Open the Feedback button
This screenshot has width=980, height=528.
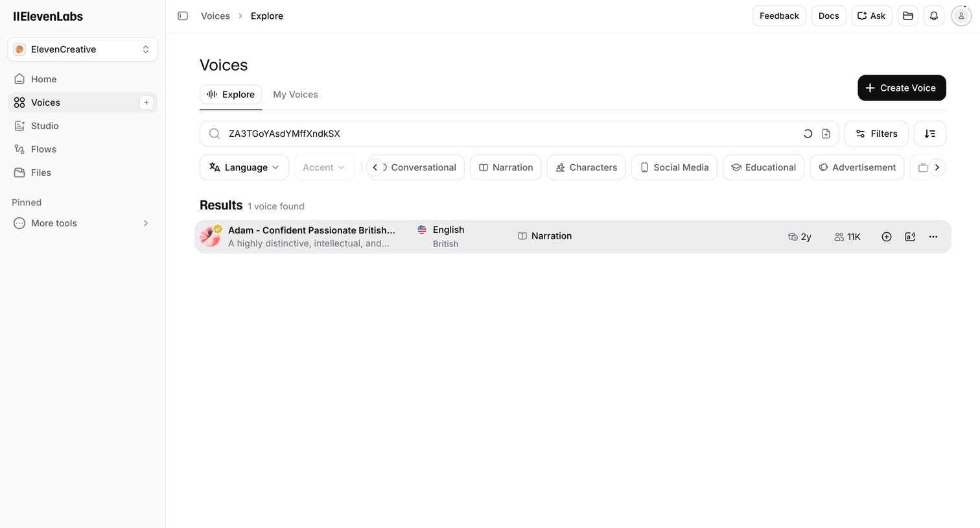[779, 16]
